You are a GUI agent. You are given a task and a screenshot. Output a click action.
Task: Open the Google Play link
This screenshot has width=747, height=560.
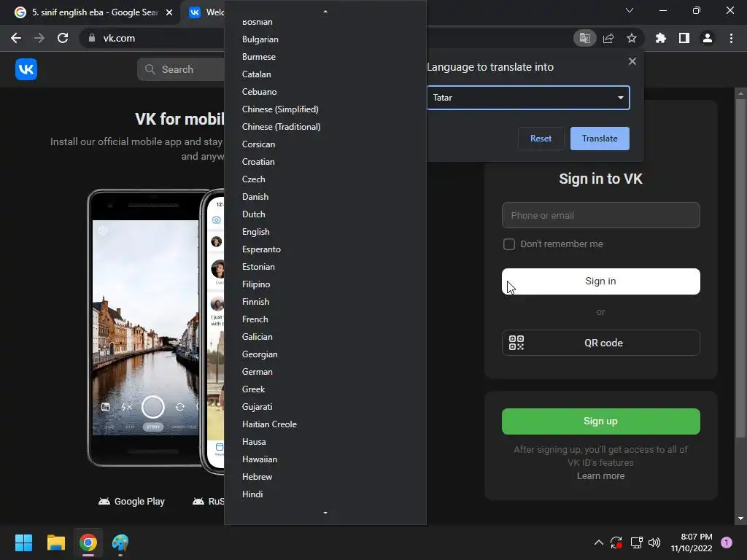pyautogui.click(x=131, y=502)
